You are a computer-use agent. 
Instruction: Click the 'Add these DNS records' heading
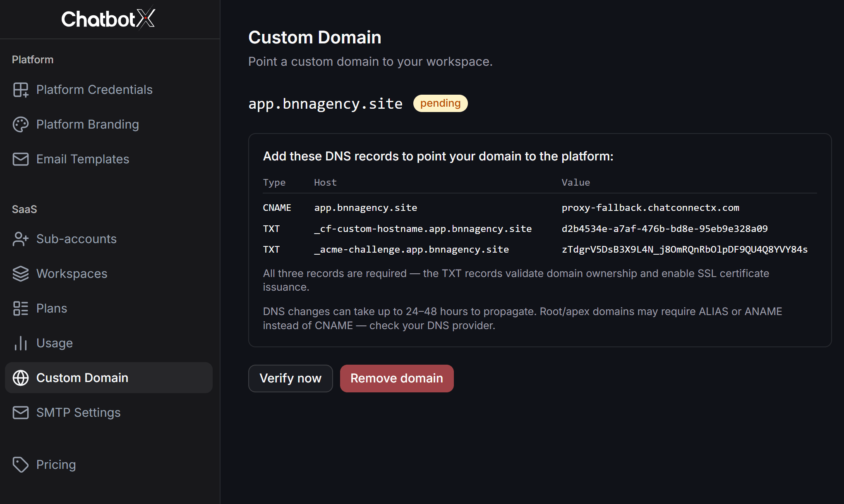[438, 156]
